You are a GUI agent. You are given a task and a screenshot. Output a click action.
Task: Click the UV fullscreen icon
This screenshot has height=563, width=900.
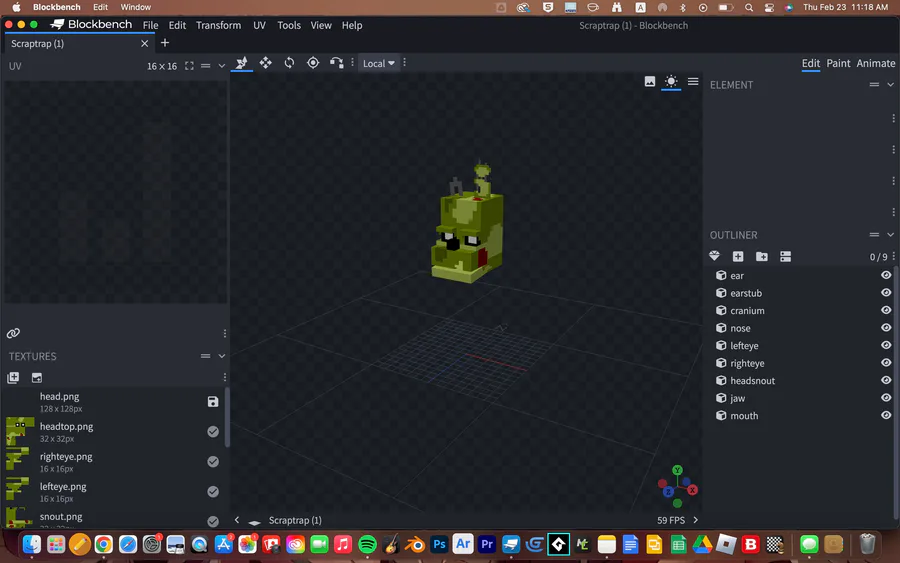(x=189, y=66)
